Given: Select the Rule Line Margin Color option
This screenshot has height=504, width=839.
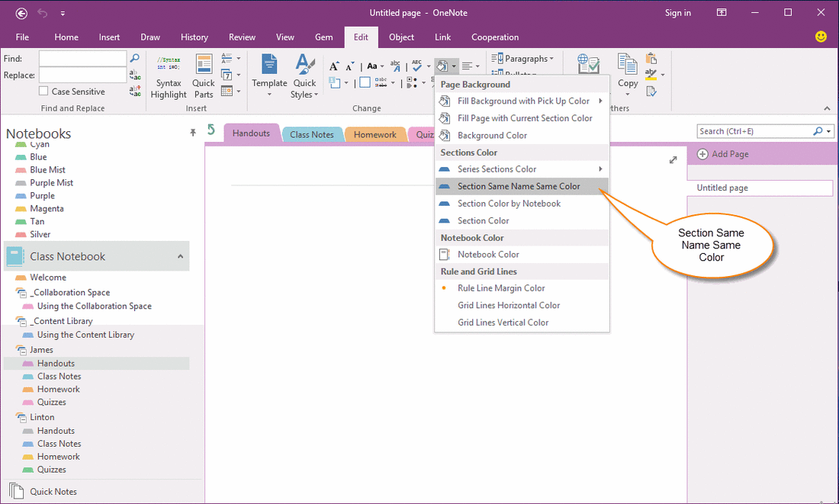Looking at the screenshot, I should point(522,288).
